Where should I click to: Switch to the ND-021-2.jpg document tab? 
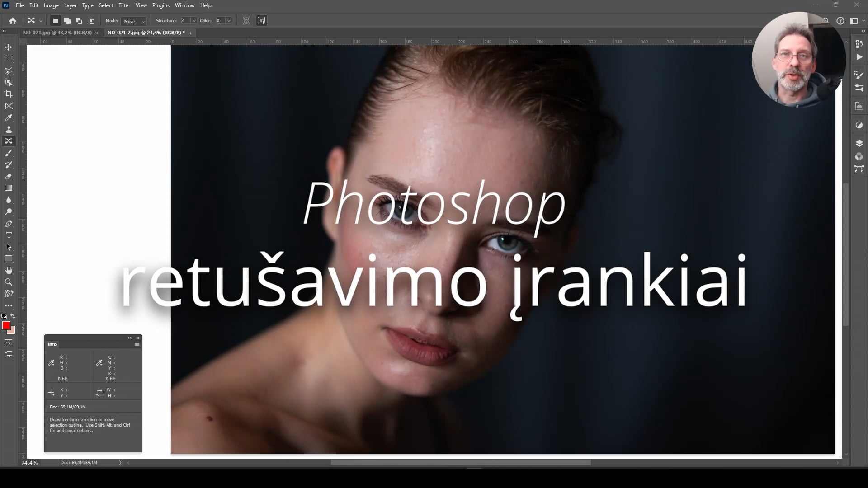(146, 33)
